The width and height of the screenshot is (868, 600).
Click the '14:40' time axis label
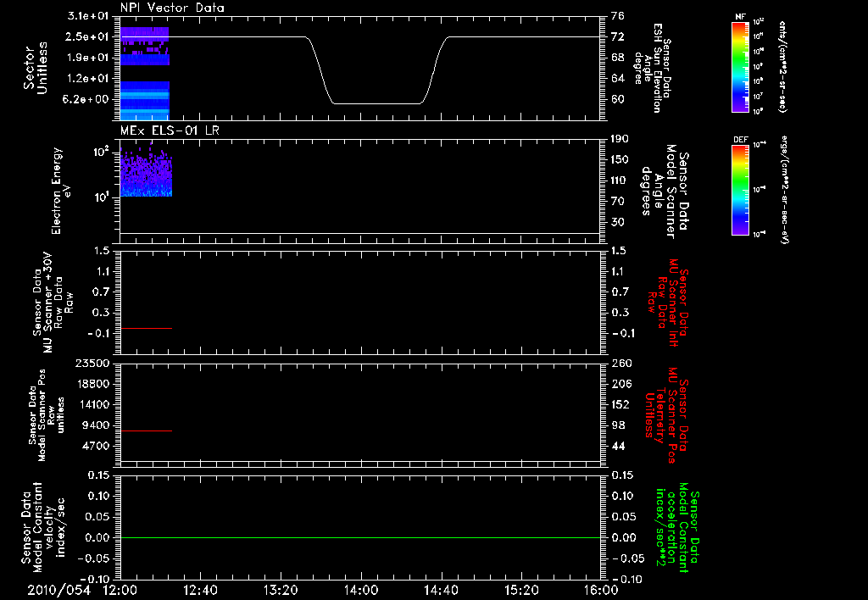tap(441, 590)
